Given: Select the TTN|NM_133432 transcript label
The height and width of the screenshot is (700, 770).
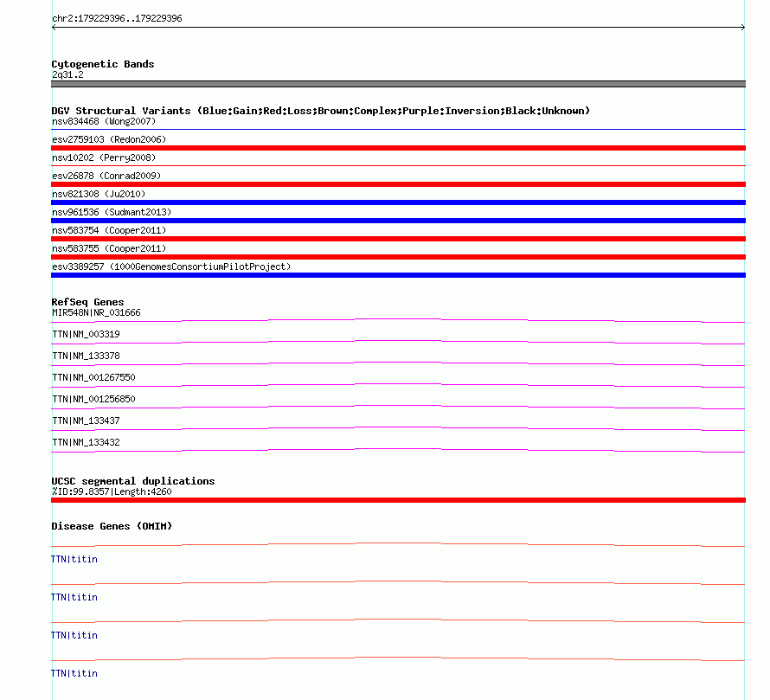Looking at the screenshot, I should (86, 443).
